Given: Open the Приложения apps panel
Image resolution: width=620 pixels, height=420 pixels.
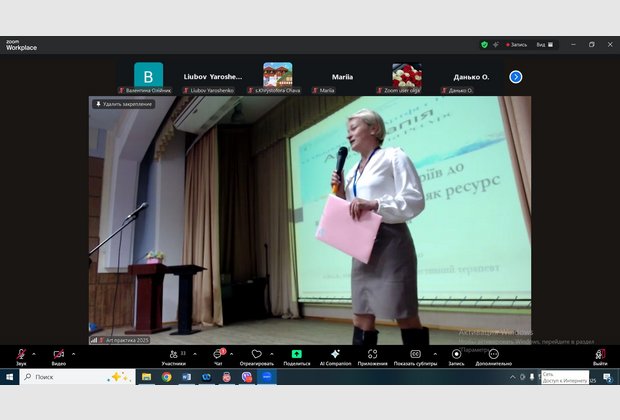Looking at the screenshot, I should pos(372,356).
